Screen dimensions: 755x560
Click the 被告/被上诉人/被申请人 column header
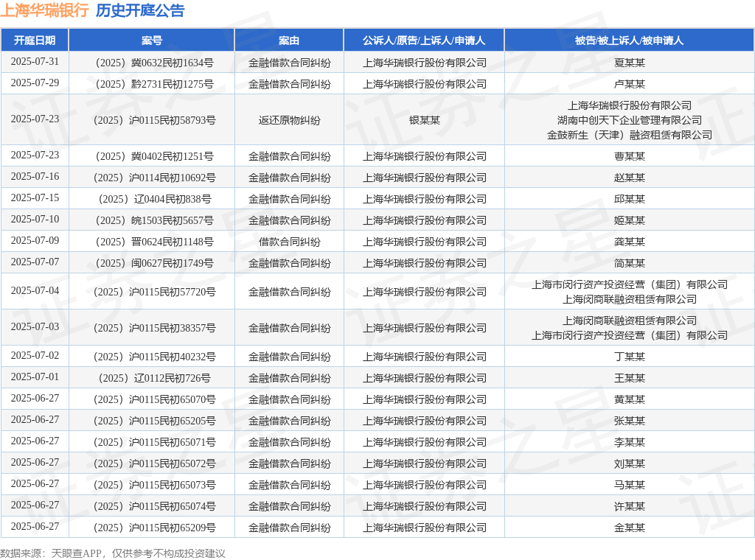(629, 41)
